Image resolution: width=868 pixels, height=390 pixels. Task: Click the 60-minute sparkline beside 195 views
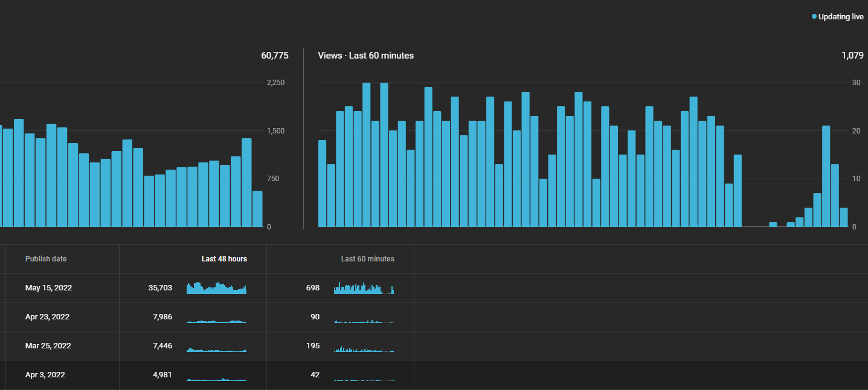[x=364, y=349]
